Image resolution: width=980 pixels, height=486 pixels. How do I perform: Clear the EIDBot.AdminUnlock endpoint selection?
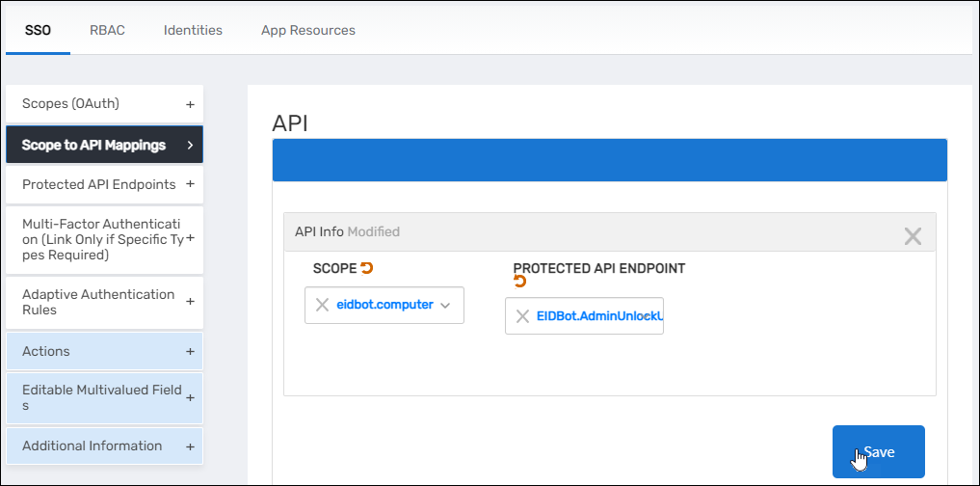pyautogui.click(x=522, y=316)
